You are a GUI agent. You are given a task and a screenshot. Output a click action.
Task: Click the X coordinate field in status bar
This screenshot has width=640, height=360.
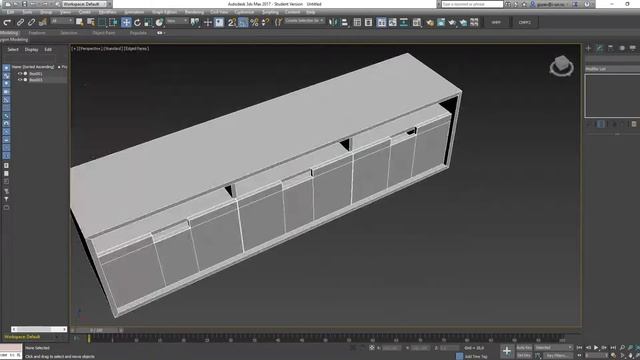pyautogui.click(x=391, y=348)
